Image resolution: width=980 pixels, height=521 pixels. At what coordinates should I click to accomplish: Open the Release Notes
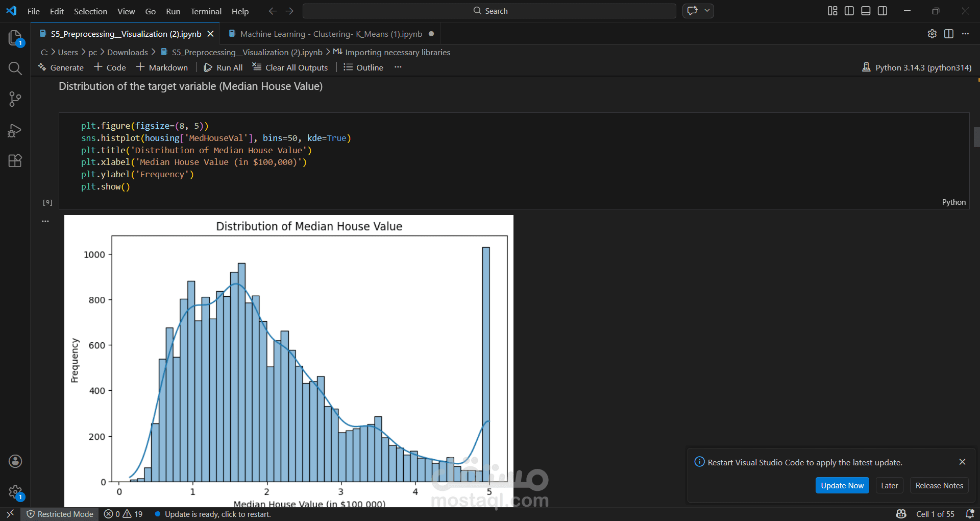point(939,485)
